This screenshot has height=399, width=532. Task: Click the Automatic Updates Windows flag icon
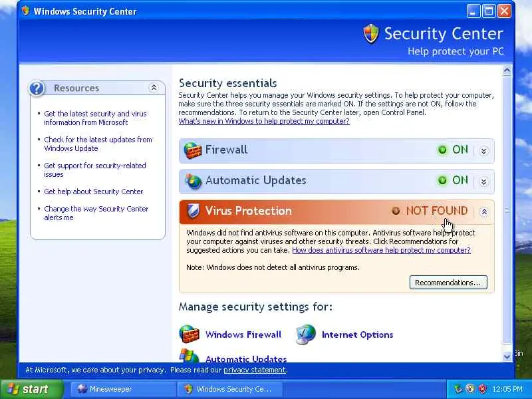coord(189,355)
